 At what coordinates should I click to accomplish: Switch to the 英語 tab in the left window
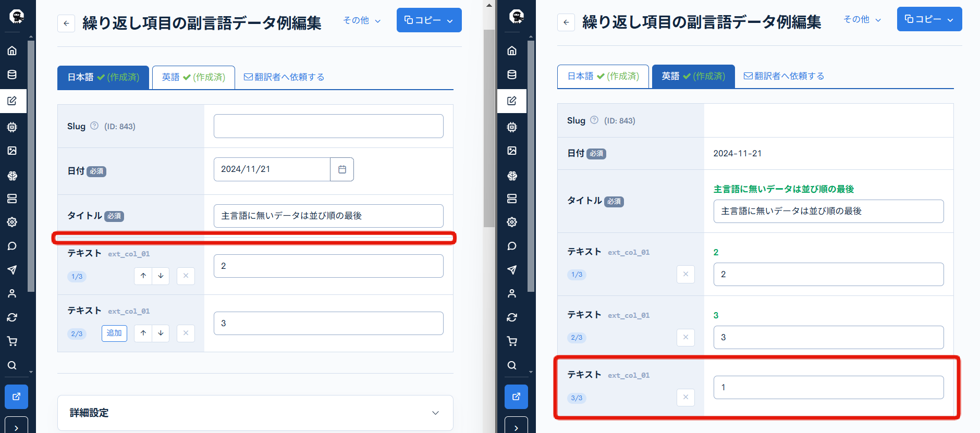click(193, 77)
